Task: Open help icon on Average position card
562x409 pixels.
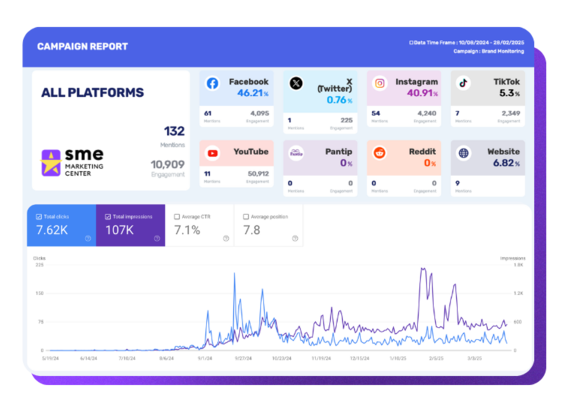Action: point(295,238)
